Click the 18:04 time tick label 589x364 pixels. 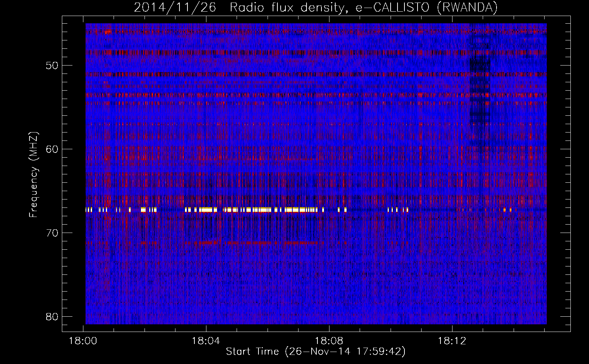point(206,341)
